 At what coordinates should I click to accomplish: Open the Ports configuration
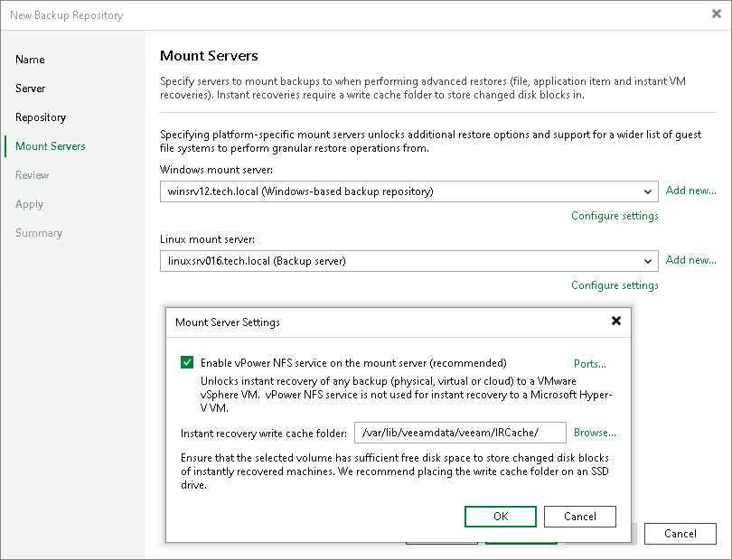coord(588,363)
